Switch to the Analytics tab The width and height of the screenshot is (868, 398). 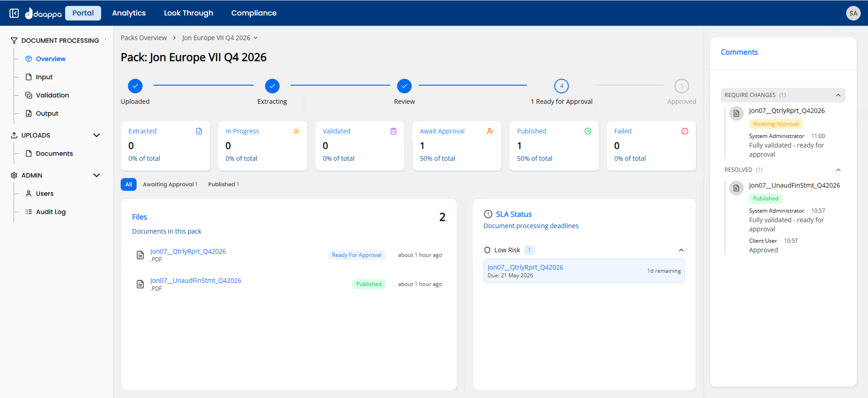129,13
